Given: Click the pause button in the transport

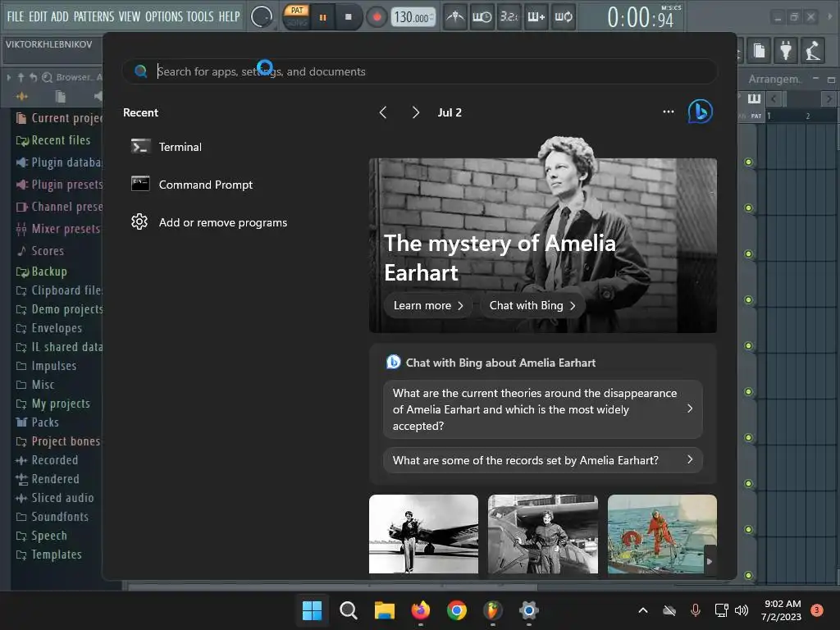Looking at the screenshot, I should 322,17.
